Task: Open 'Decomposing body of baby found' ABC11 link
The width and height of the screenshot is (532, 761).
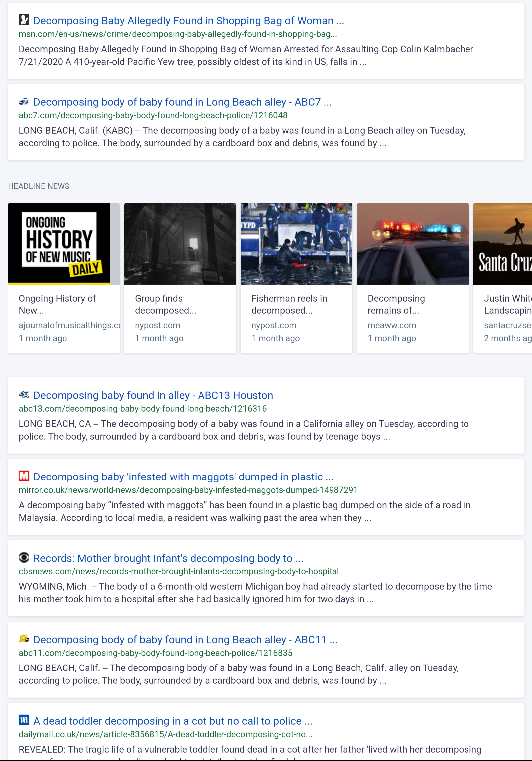Action: [x=186, y=640]
